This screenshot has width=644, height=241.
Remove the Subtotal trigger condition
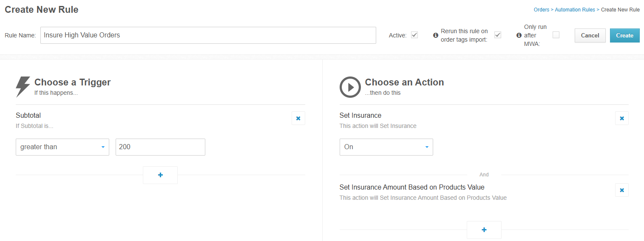pyautogui.click(x=298, y=118)
